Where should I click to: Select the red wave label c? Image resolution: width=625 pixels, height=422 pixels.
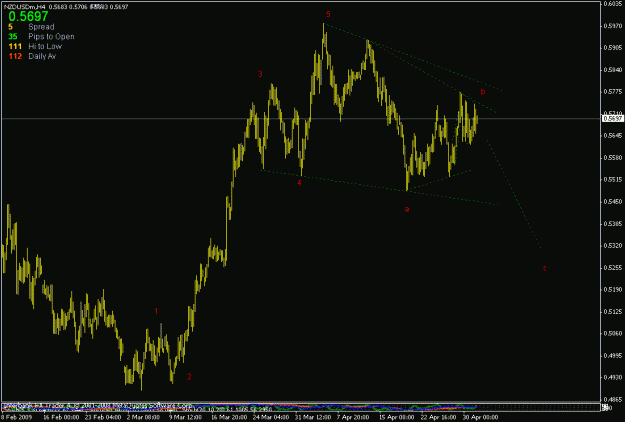click(544, 268)
